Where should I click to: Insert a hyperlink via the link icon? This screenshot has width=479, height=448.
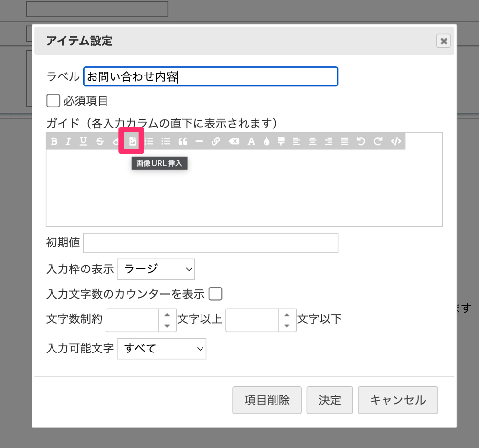(x=216, y=141)
